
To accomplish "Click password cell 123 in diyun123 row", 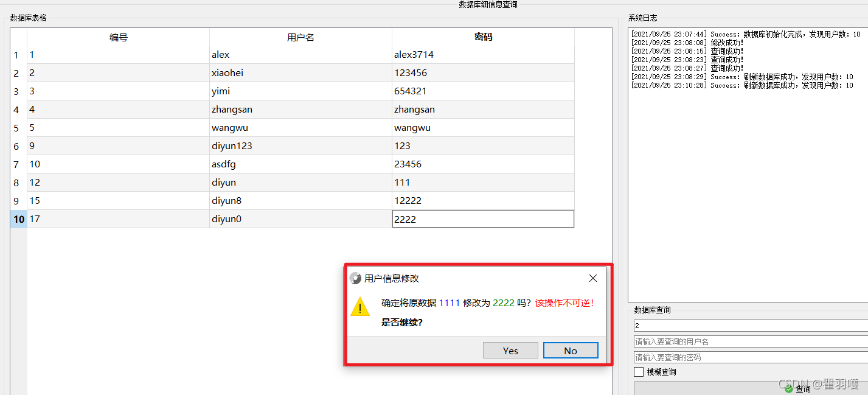I will [483, 146].
